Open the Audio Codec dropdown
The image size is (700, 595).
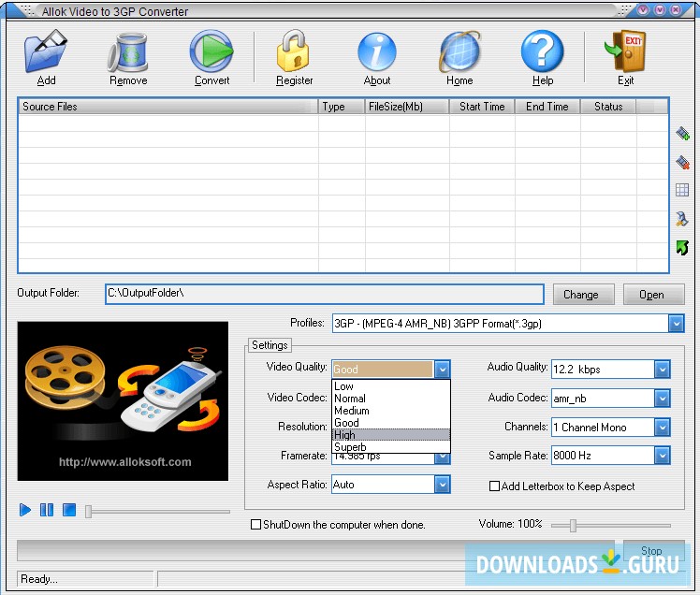point(662,399)
